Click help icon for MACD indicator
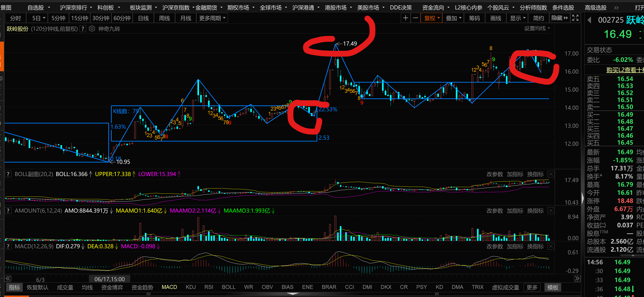Viewport: 644px width, 297px height. [x=8, y=246]
